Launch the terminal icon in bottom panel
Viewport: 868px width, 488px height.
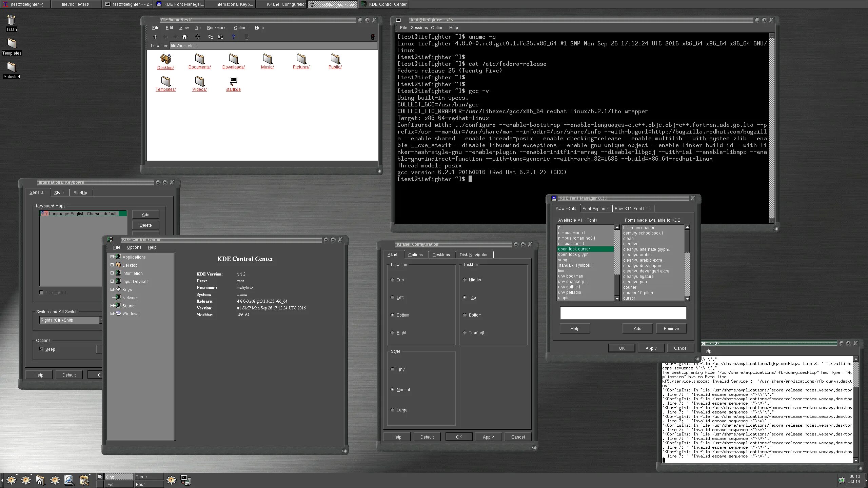tap(185, 480)
